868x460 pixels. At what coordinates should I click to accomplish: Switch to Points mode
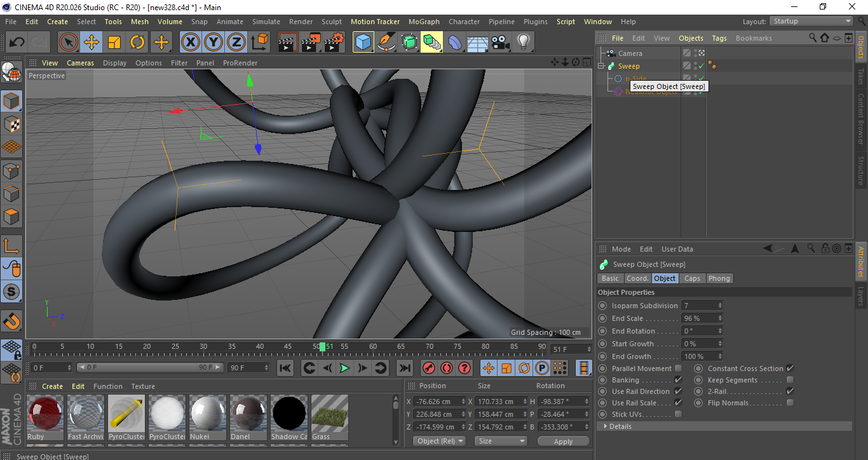pyautogui.click(x=11, y=170)
